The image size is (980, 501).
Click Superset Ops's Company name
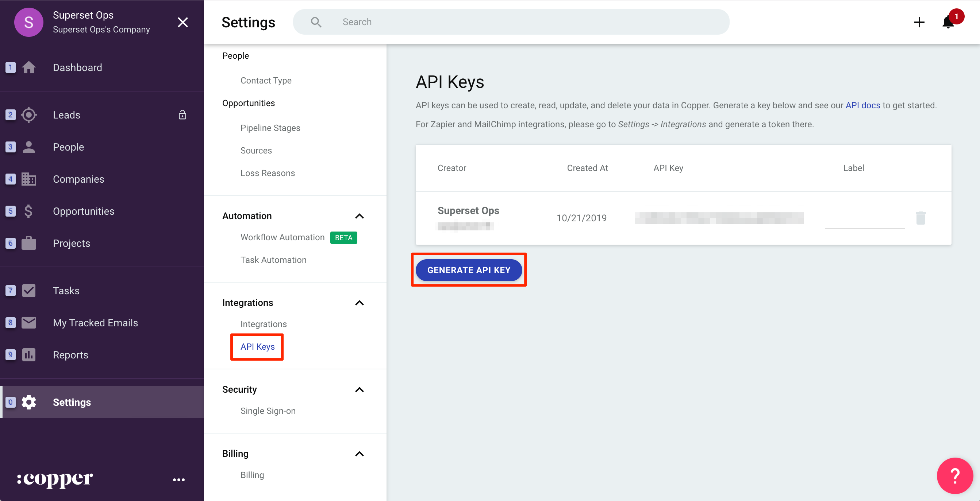tap(101, 29)
